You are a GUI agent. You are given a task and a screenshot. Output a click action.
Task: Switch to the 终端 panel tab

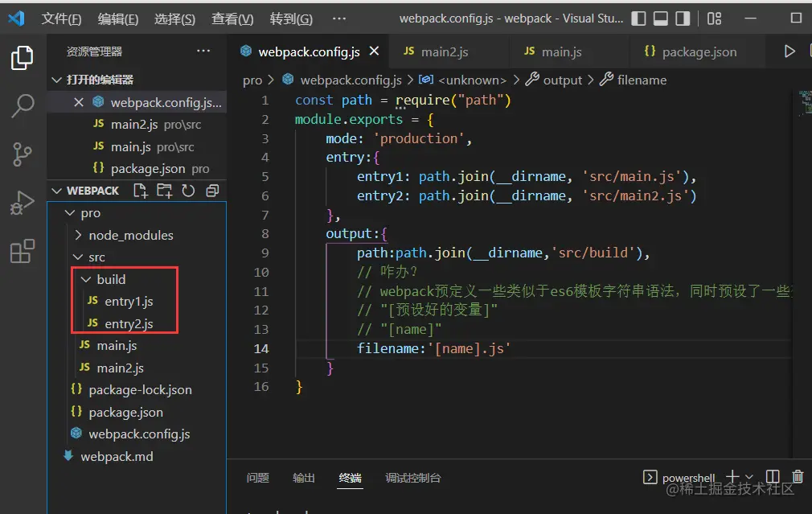point(350,478)
